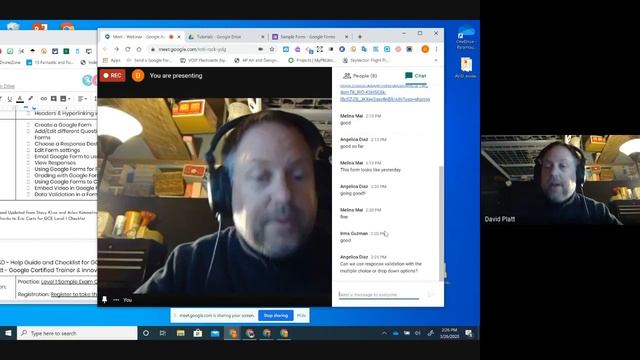Open the notification center icon
The width and height of the screenshot is (640, 360).
click(x=469, y=333)
